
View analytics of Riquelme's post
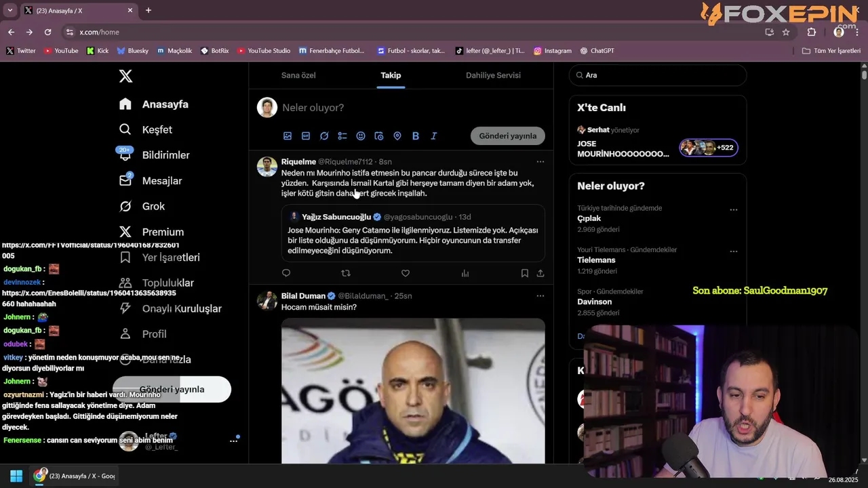pos(465,273)
